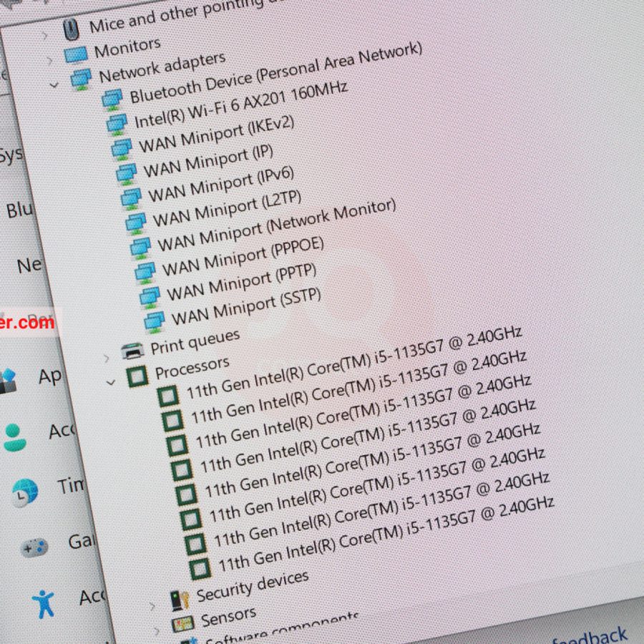Click the printer icon beside Print queues

pyautogui.click(x=132, y=351)
